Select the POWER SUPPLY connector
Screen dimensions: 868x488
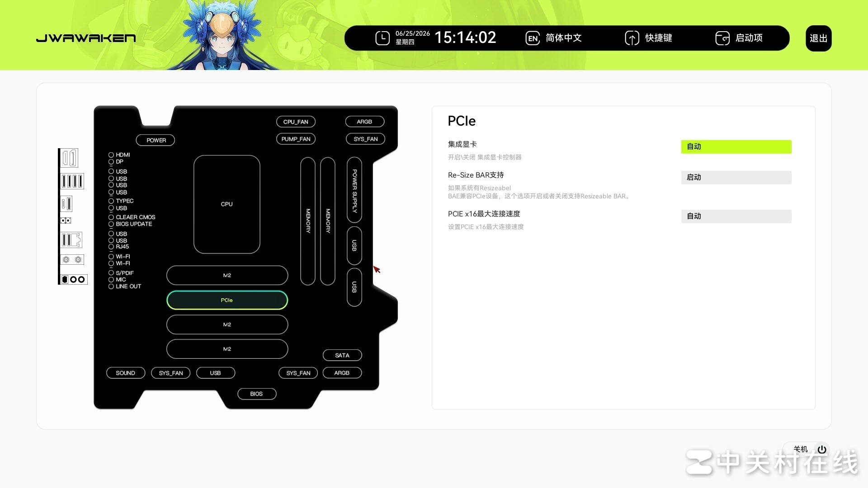click(354, 190)
